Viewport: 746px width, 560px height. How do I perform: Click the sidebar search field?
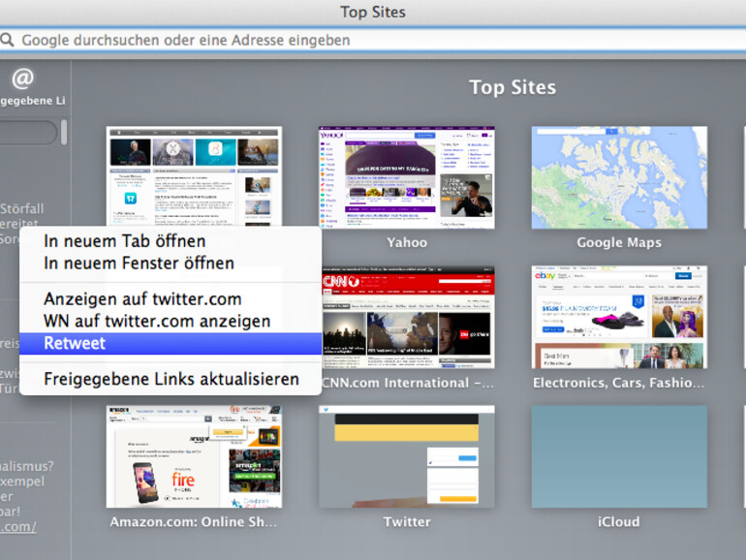[x=28, y=132]
